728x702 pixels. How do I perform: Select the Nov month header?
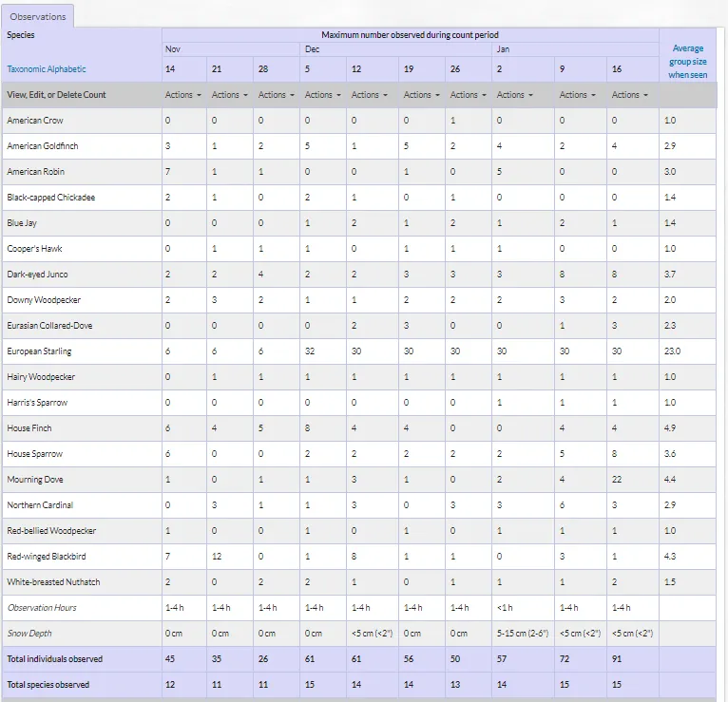coord(173,49)
